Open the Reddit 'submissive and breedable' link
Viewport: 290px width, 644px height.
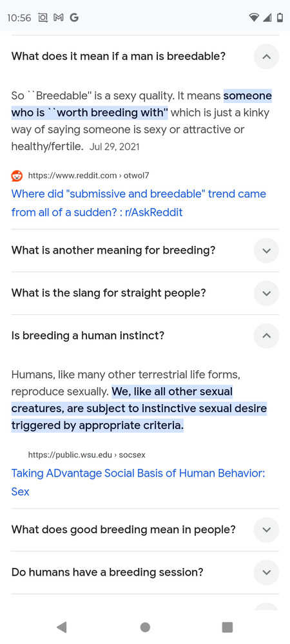139,203
